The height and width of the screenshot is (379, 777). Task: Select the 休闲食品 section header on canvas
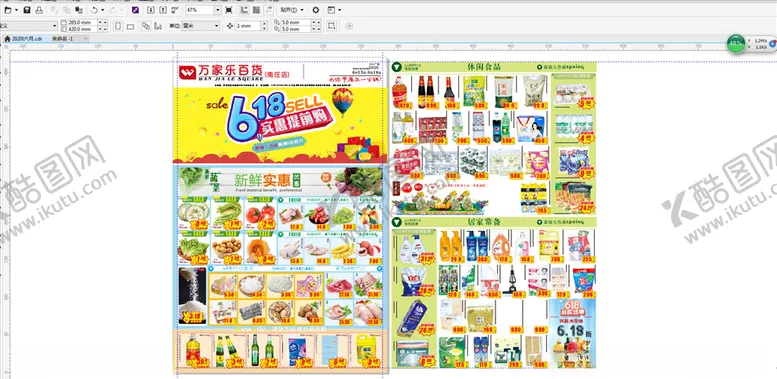click(494, 67)
